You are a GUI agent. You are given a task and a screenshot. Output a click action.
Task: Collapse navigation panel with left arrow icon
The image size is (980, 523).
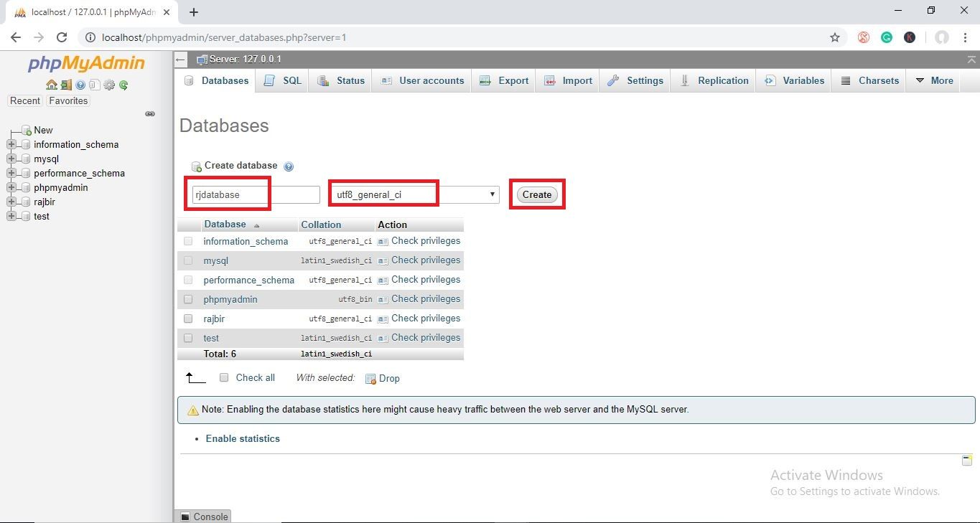click(x=181, y=60)
